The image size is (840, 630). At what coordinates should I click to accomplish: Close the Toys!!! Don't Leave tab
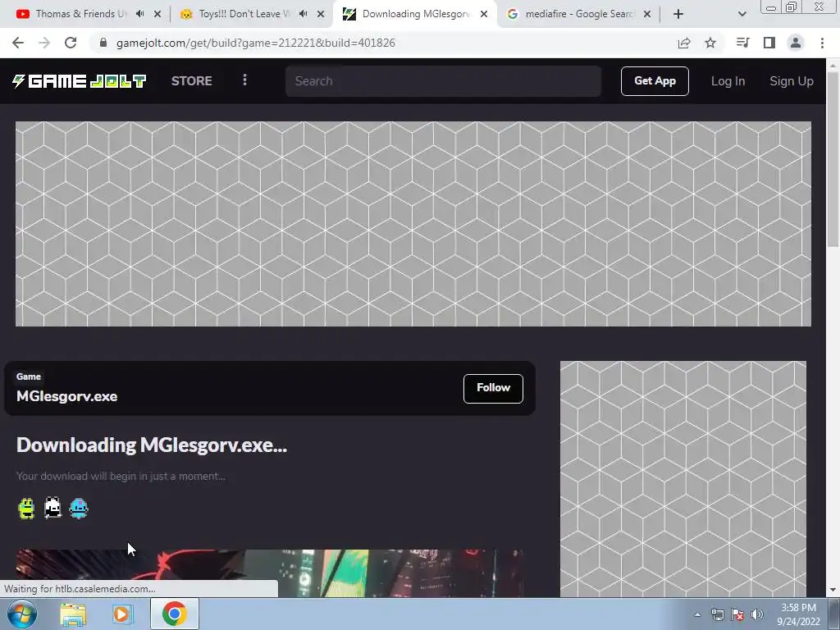[x=321, y=14]
